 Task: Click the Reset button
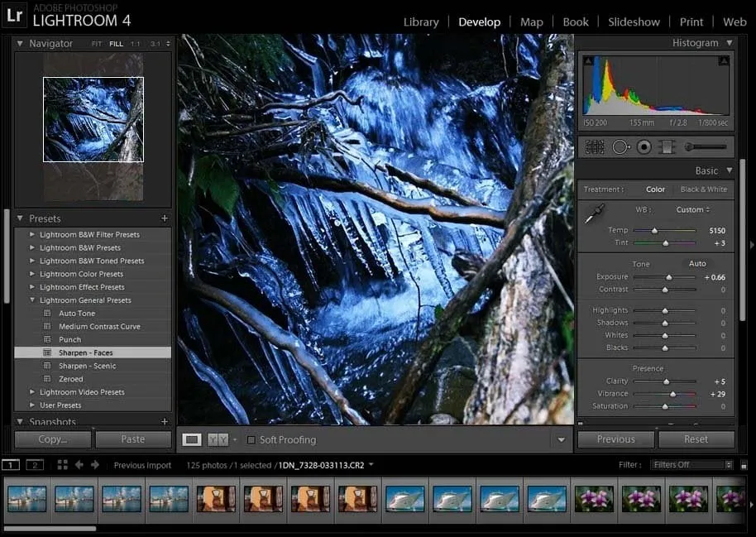(696, 439)
